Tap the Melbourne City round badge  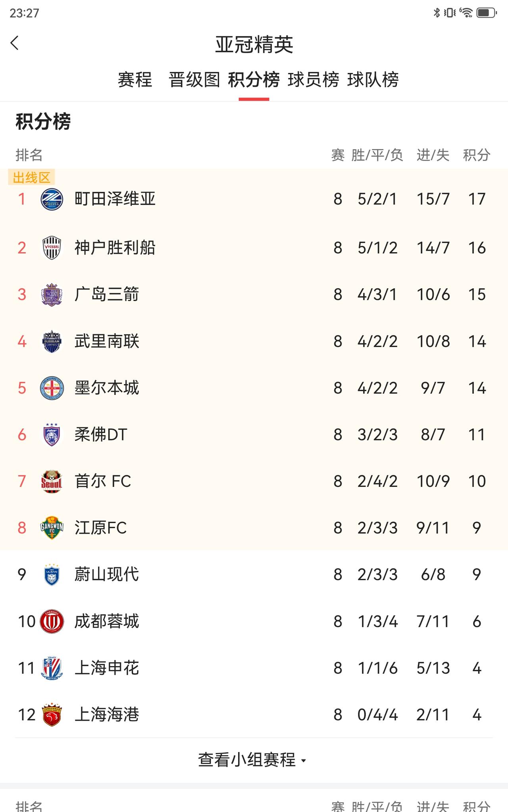(52, 388)
